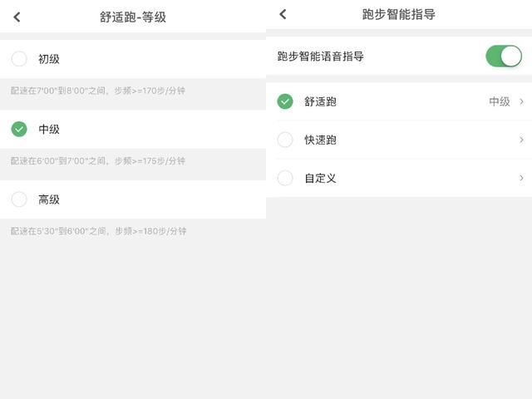
Task: Choose the 自定义 radio circle
Action: pos(285,178)
